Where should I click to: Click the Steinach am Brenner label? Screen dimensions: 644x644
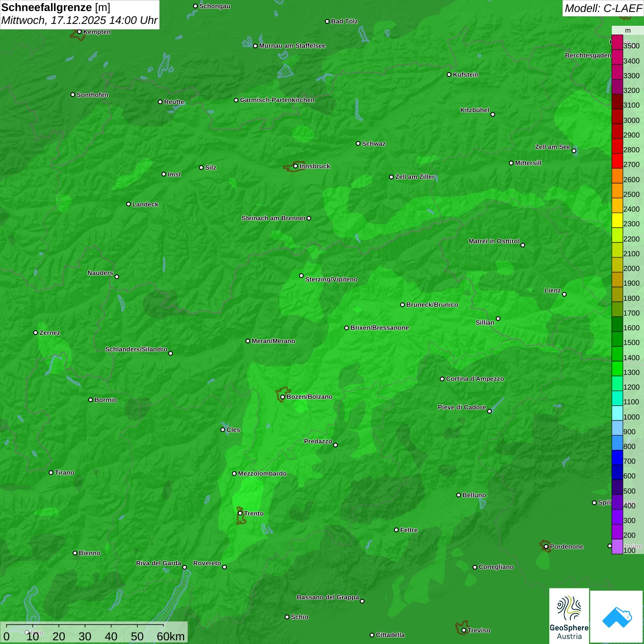[273, 218]
